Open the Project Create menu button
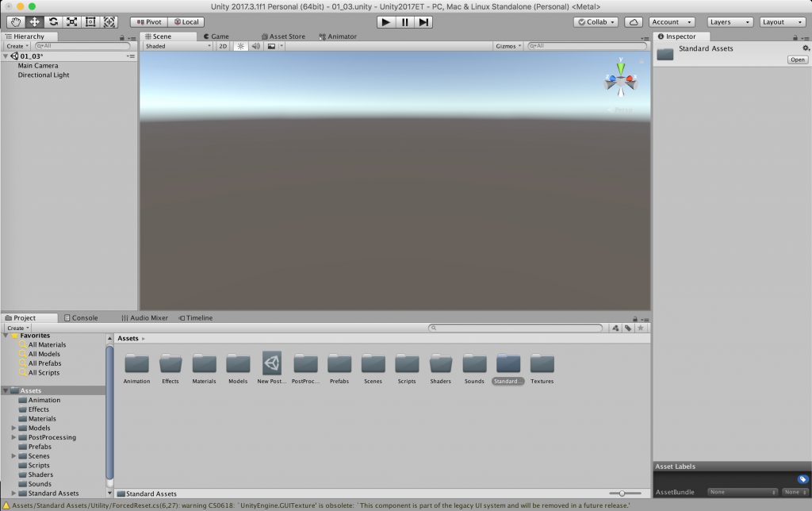This screenshot has width=812, height=511. click(18, 328)
